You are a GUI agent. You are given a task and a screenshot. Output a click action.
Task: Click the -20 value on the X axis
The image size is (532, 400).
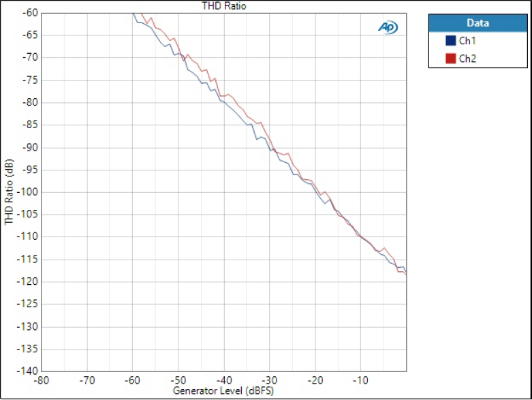(315, 380)
